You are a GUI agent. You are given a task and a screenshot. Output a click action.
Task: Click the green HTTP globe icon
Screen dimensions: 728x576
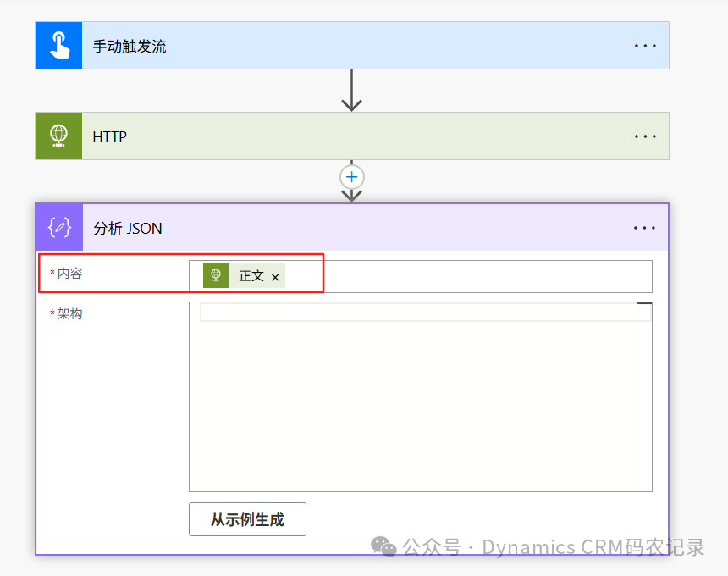[x=58, y=136]
